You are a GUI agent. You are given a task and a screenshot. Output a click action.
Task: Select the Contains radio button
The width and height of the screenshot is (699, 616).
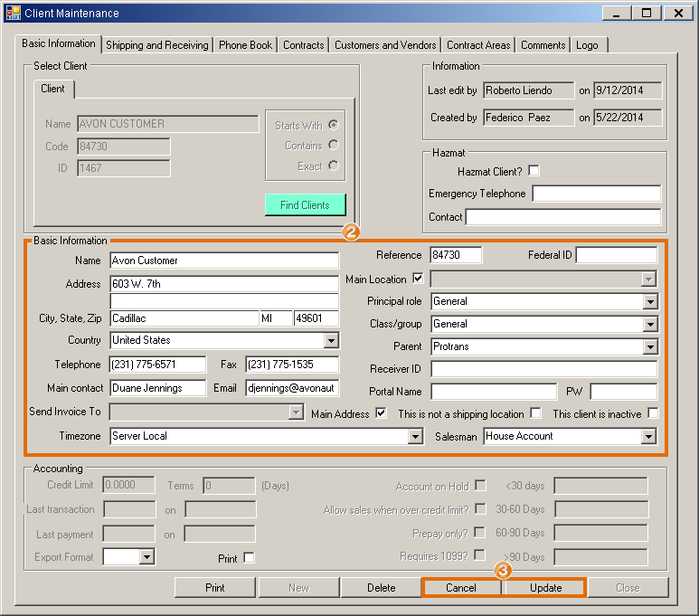[x=333, y=145]
